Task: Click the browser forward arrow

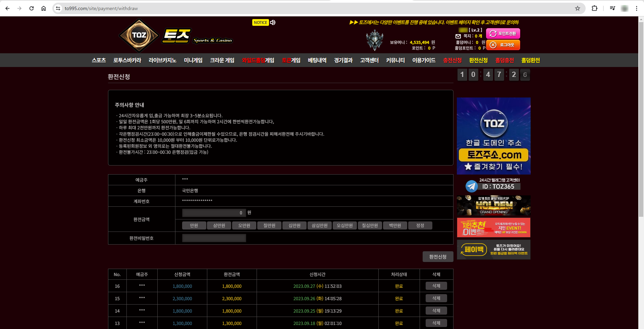Action: click(x=19, y=8)
